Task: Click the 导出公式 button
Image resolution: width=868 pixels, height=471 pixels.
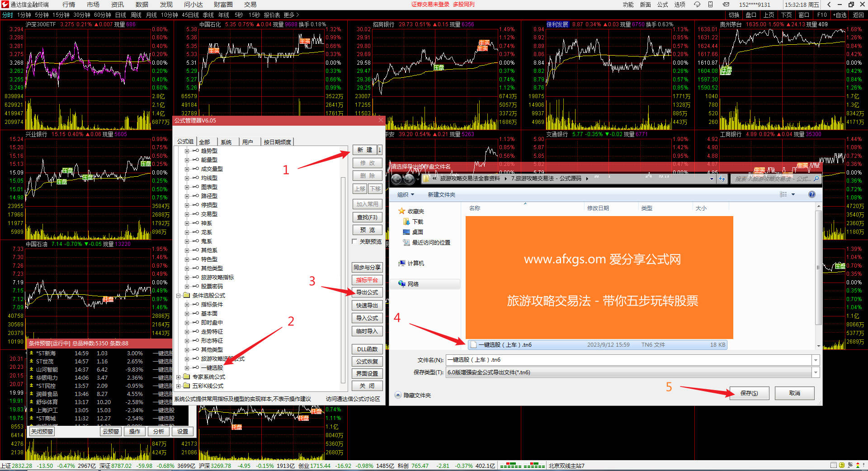Action: (x=367, y=292)
